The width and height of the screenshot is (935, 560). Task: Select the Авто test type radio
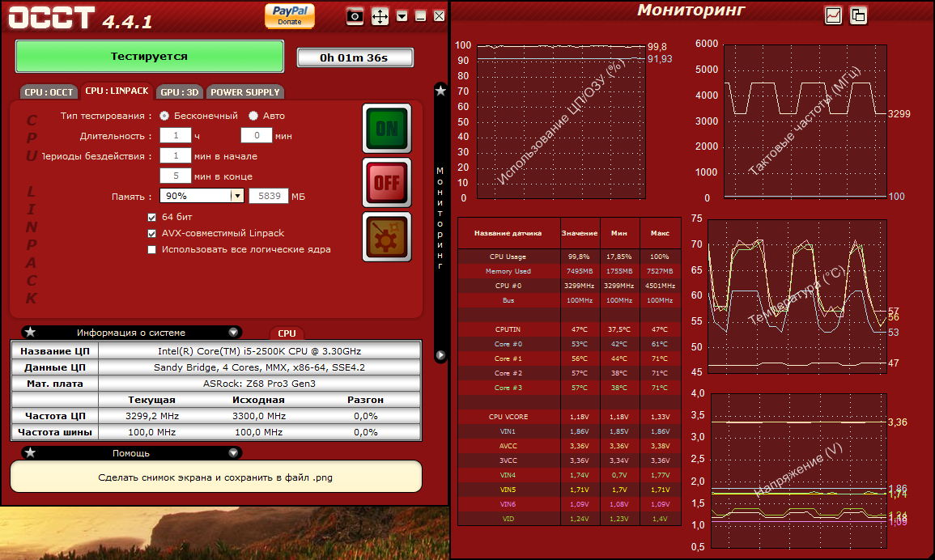253,116
